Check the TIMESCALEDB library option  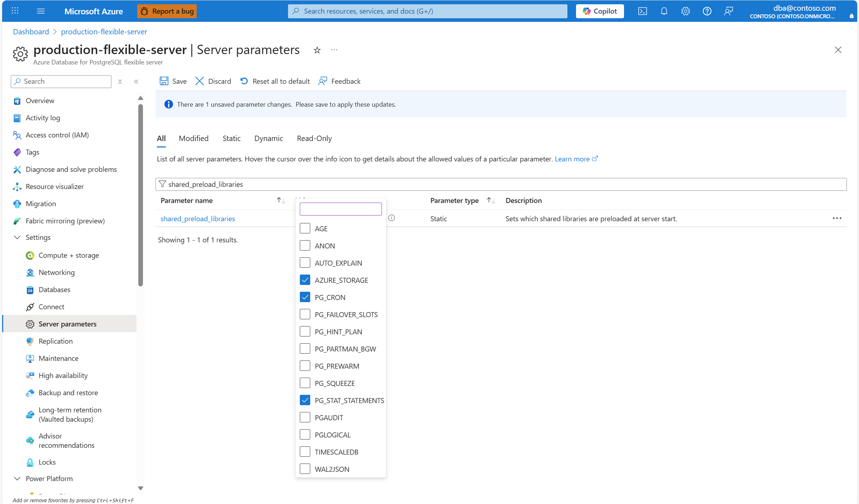point(305,452)
